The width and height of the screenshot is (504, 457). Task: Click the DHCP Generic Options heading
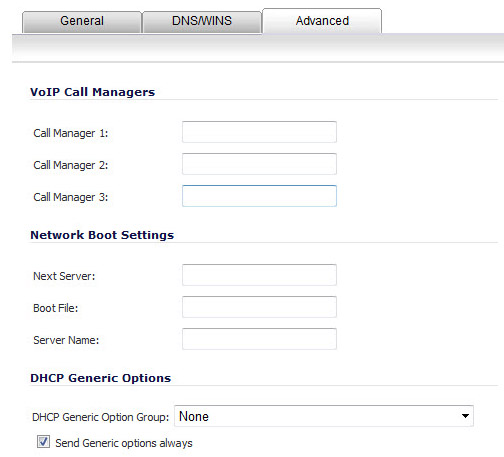click(101, 378)
